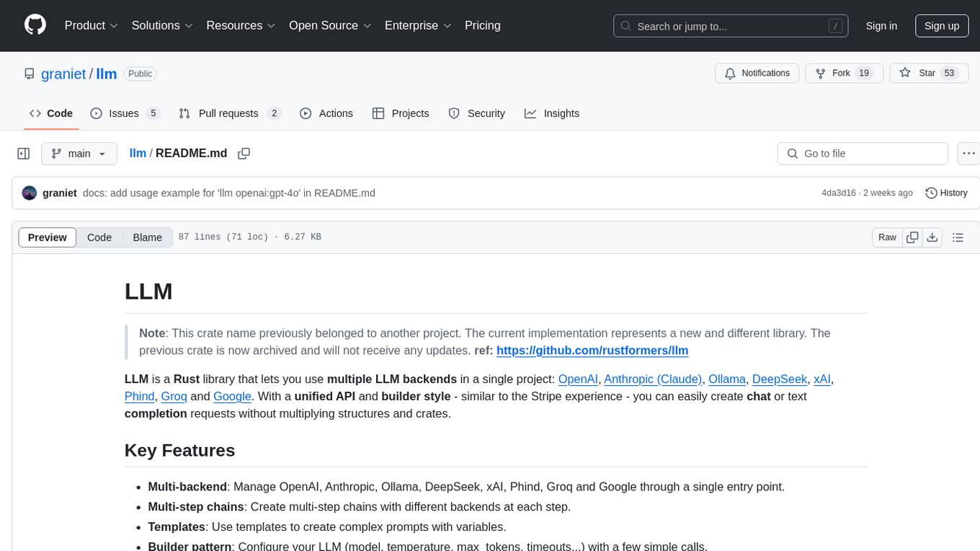Click the Sign up button

point(942,26)
